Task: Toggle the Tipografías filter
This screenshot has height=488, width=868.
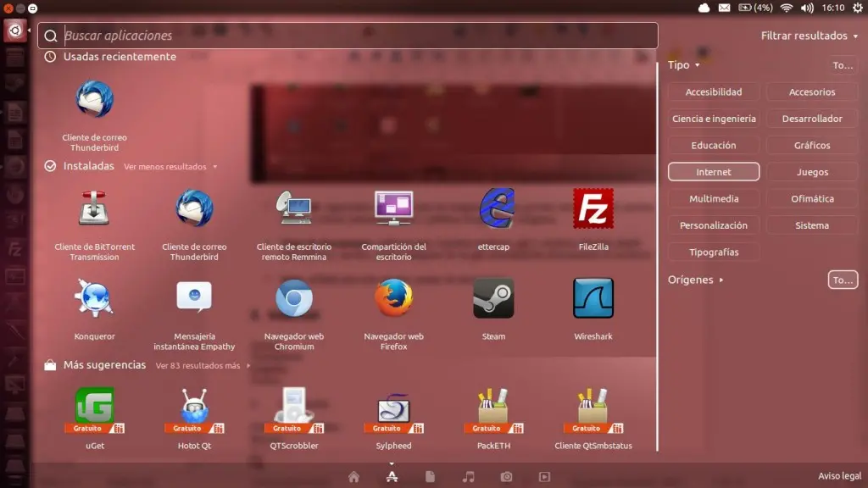Action: (714, 252)
